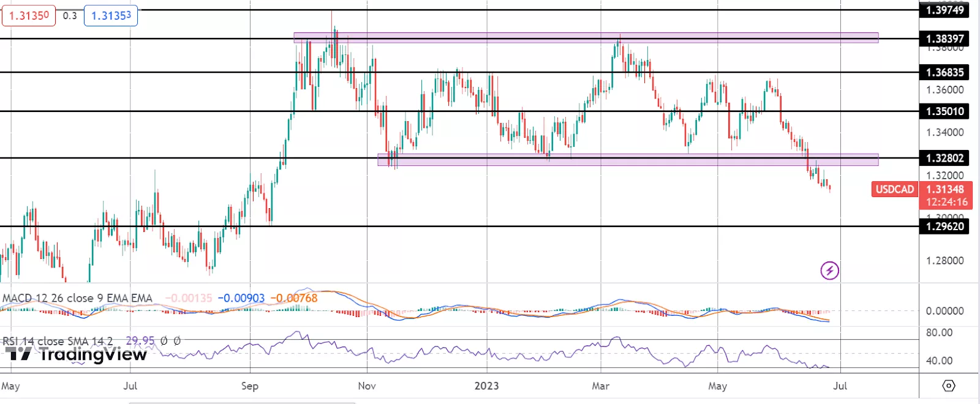This screenshot has height=404, width=980.
Task: Select the 1.39749 price level label
Action: pos(944,10)
